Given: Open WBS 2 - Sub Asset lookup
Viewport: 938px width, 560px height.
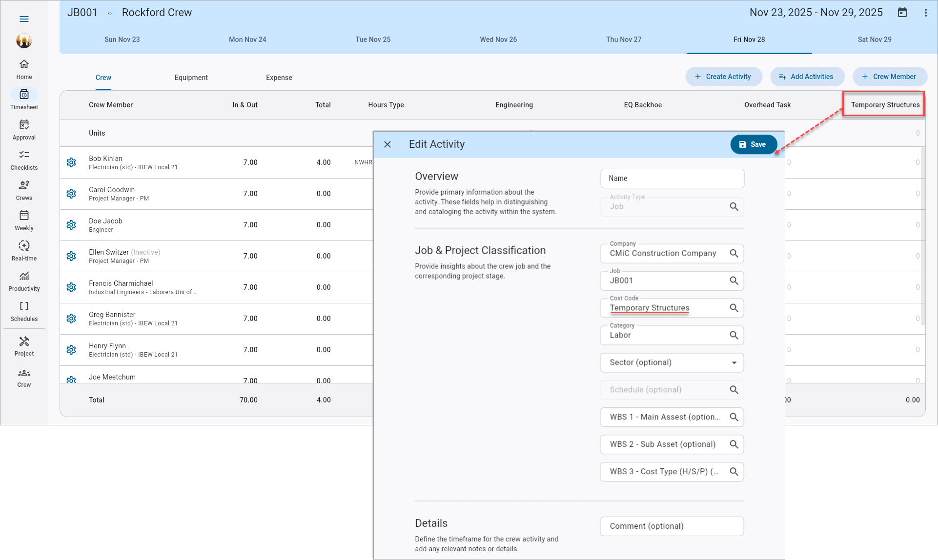Looking at the screenshot, I should 734,444.
